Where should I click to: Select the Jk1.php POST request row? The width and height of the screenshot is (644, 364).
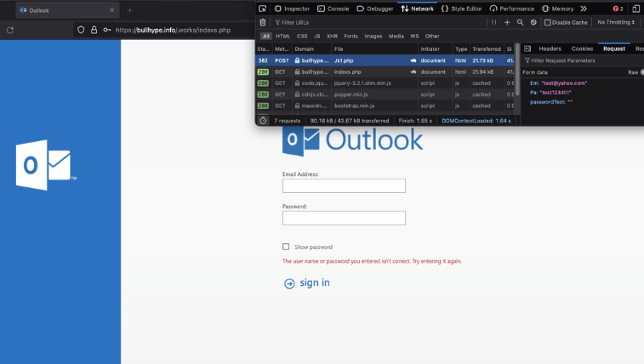385,60
